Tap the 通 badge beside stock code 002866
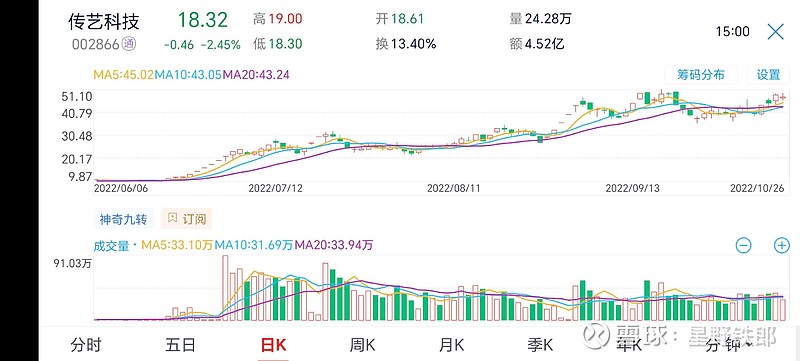The width and height of the screenshot is (800, 361). [129, 44]
